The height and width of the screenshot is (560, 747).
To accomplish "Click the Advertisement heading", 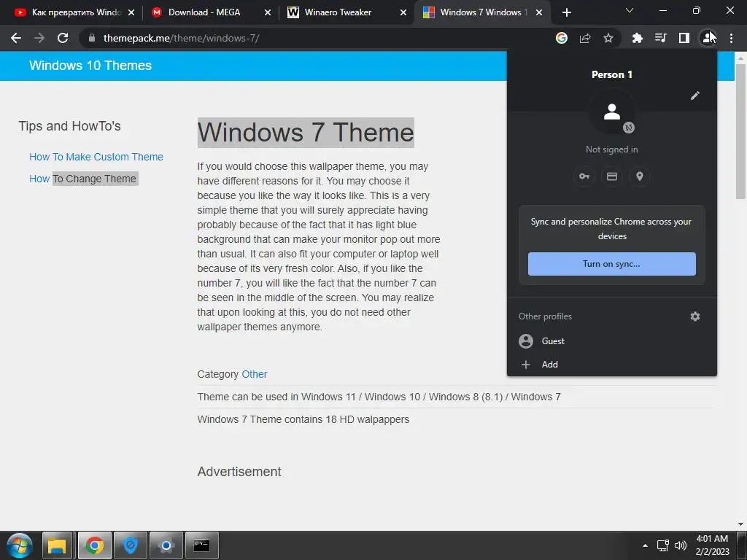I will pos(239,472).
